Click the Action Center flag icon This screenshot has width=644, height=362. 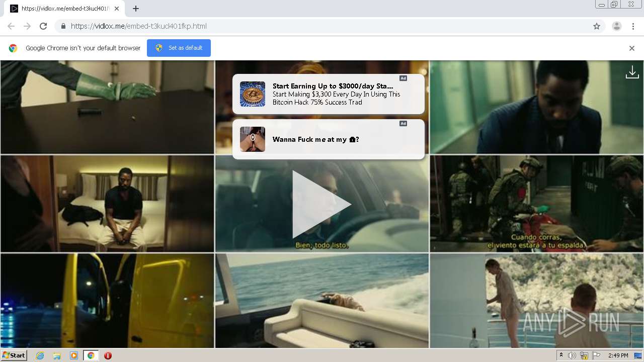(x=596, y=355)
